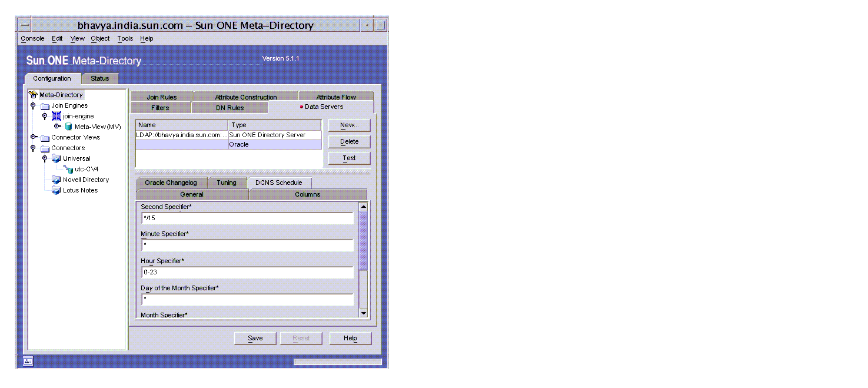The height and width of the screenshot is (388, 868).
Task: Switch to the Configuration tab
Action: (x=52, y=79)
